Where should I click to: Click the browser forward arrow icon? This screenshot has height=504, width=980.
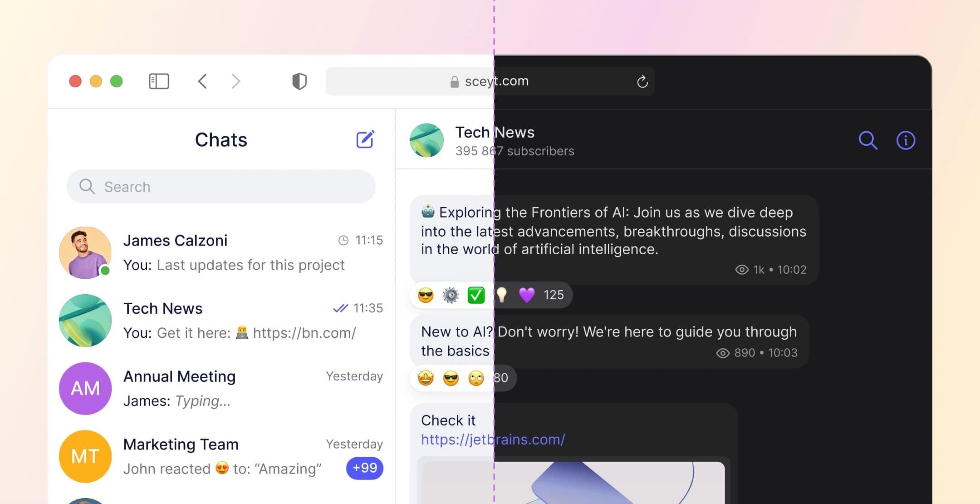tap(235, 81)
